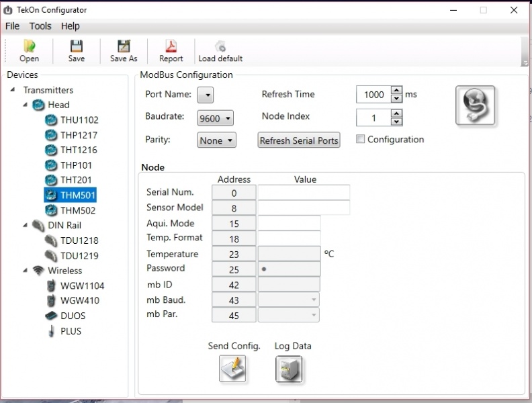Click the Log Data icon button
This screenshot has width=532, height=403.
click(289, 369)
